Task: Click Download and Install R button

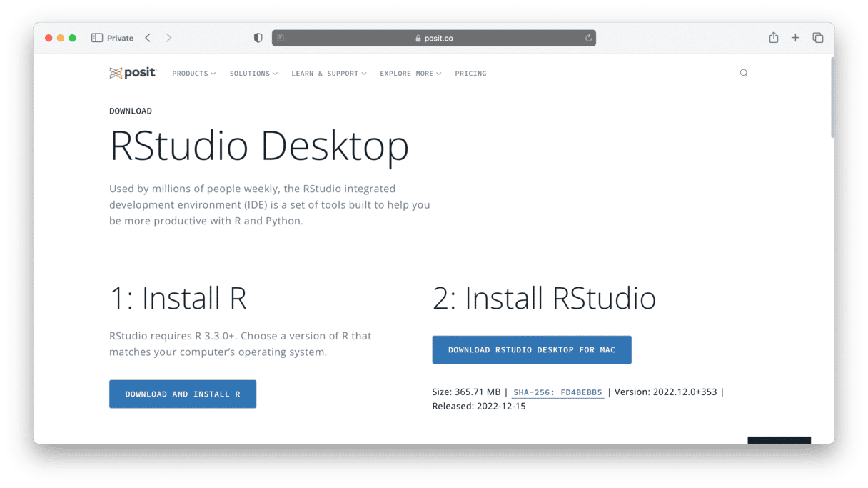Action: (x=183, y=394)
